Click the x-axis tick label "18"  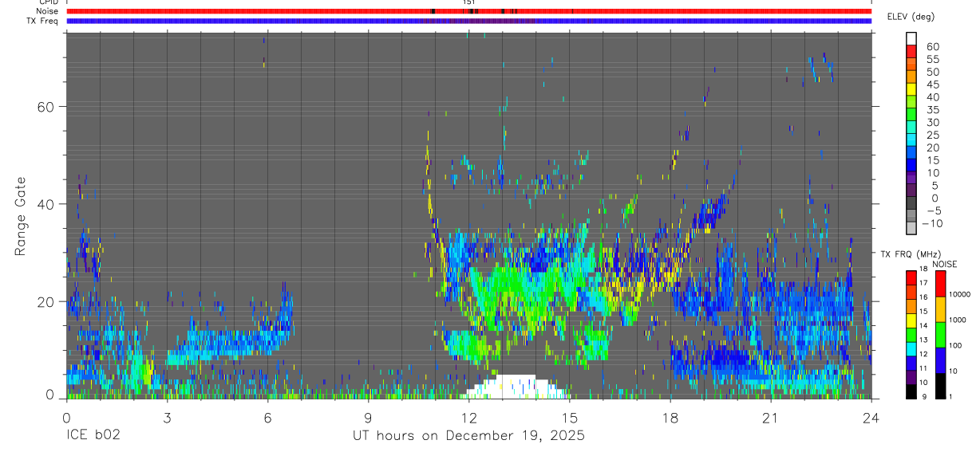pos(670,417)
